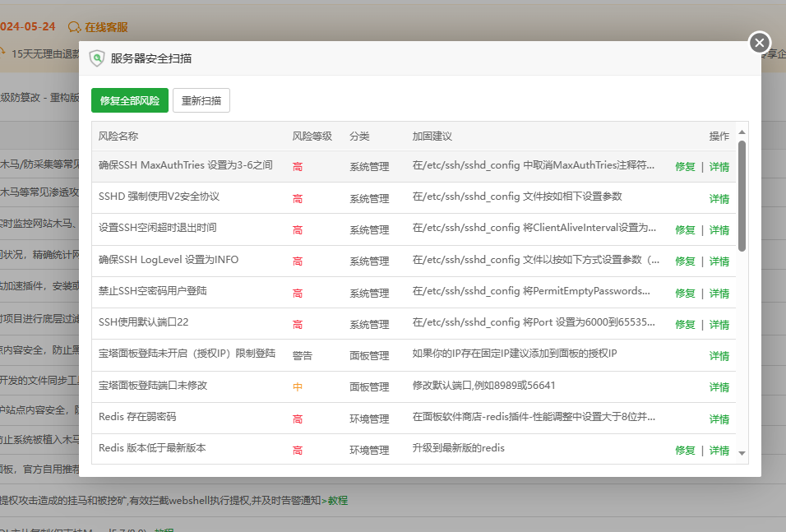Open the 教程 link in background page
786x532 pixels.
click(x=337, y=501)
